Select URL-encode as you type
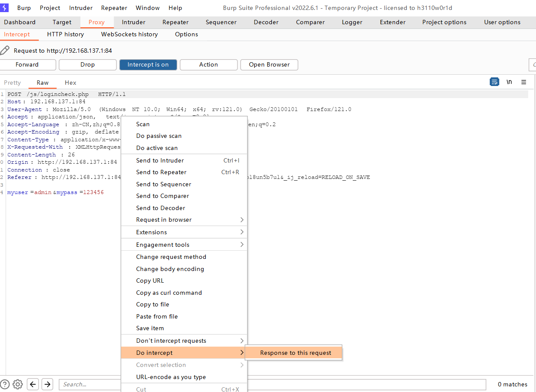Screen dimensions: 536x392 click(184, 377)
